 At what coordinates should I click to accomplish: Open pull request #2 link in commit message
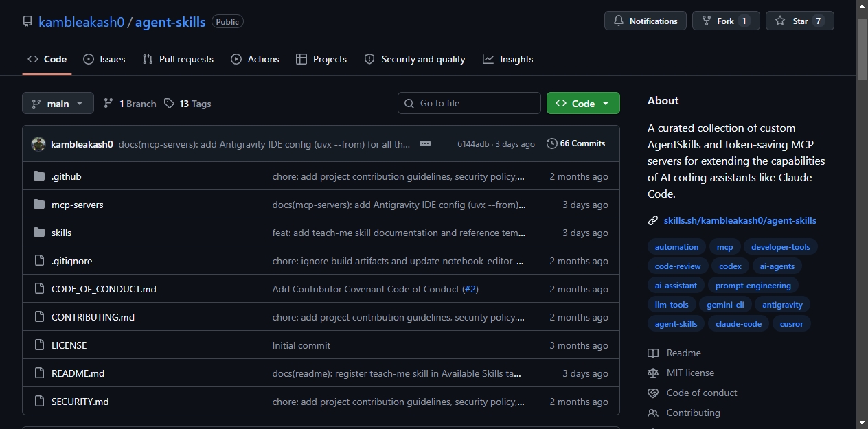click(470, 289)
